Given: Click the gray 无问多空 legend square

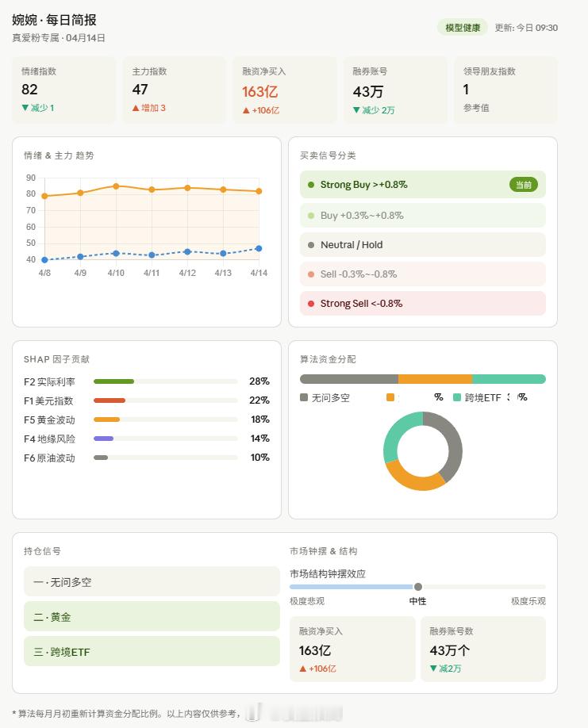Looking at the screenshot, I should coord(303,397).
